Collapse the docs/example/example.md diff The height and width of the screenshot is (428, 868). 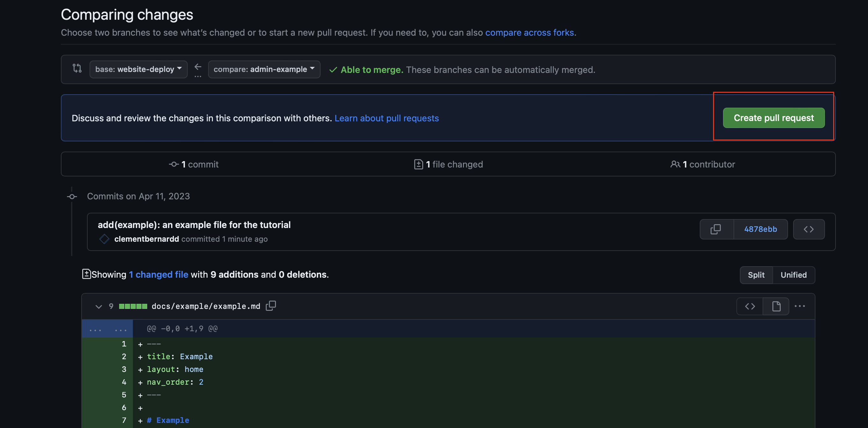(98, 306)
